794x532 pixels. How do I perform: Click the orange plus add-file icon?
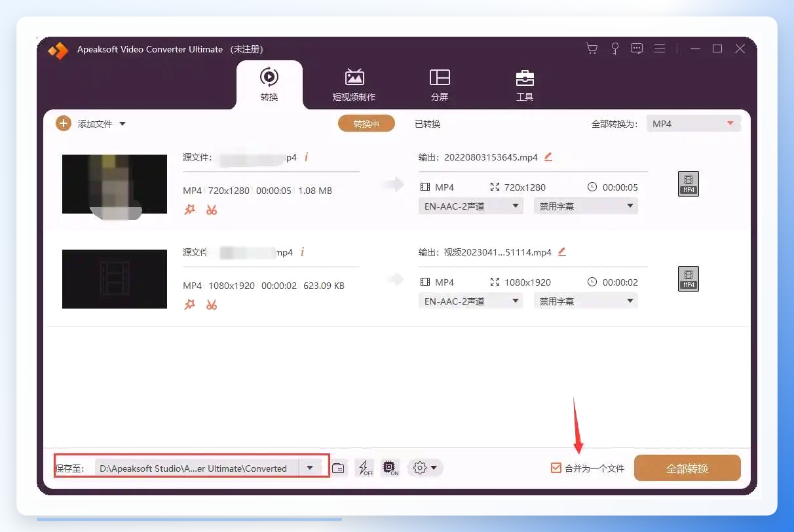pyautogui.click(x=64, y=123)
